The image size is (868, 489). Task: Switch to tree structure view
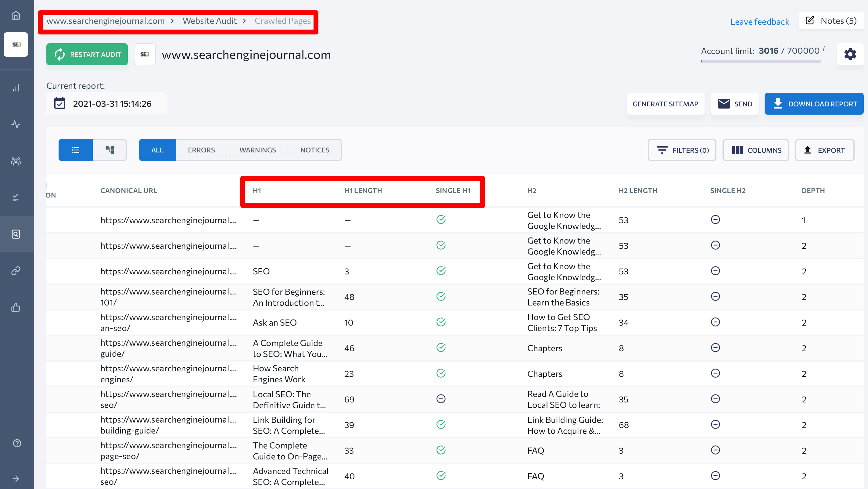coord(109,150)
